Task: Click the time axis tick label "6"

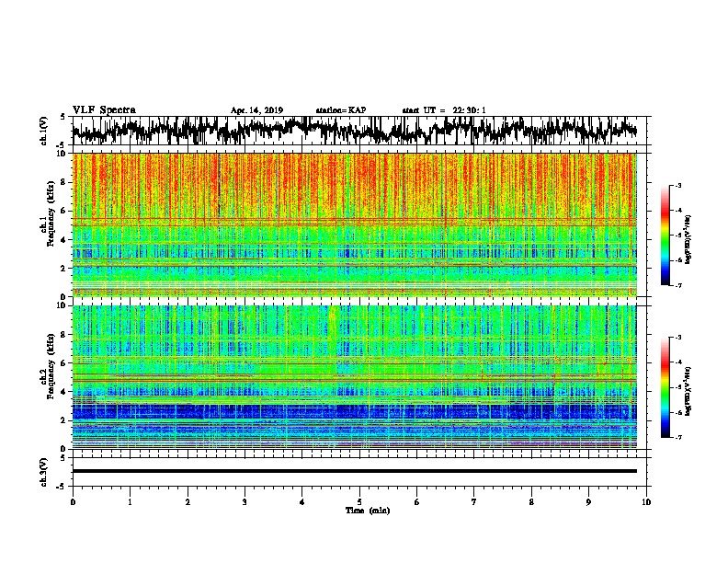Action: pyautogui.click(x=417, y=502)
